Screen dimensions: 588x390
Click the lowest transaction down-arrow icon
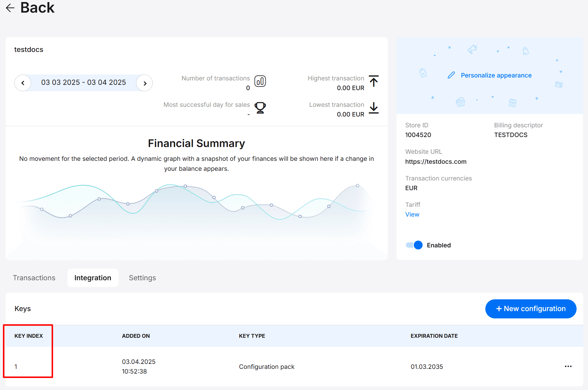(374, 108)
